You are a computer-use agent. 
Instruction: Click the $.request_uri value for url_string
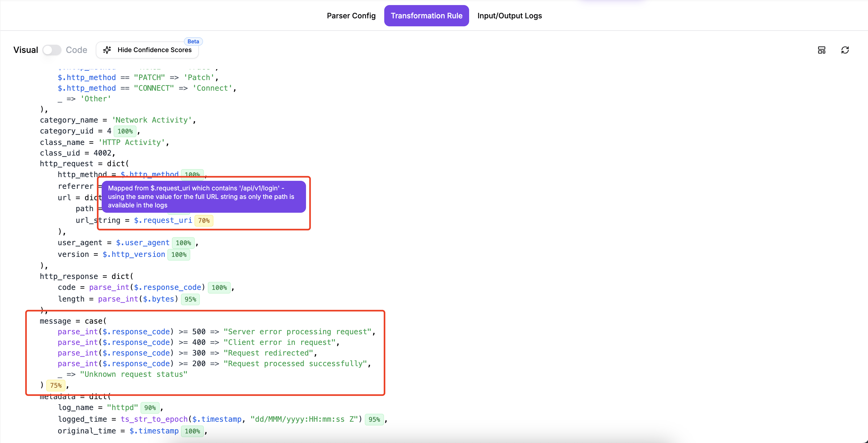[163, 220]
